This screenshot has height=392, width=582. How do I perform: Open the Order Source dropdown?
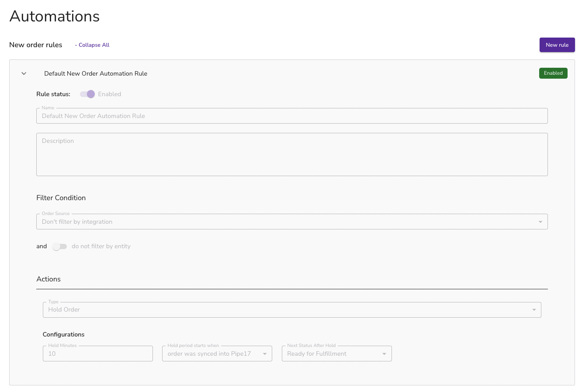point(292,222)
